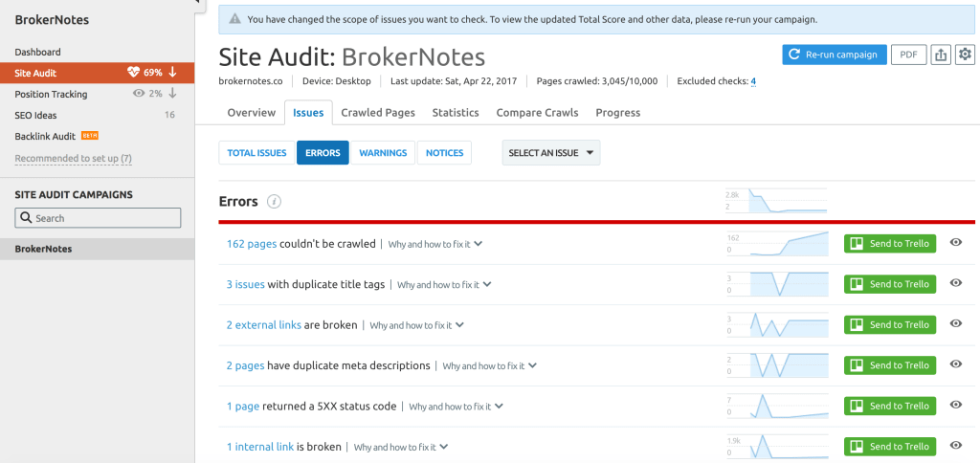
Task: Click the Position Tracking down arrow indicator
Action: coord(172,94)
